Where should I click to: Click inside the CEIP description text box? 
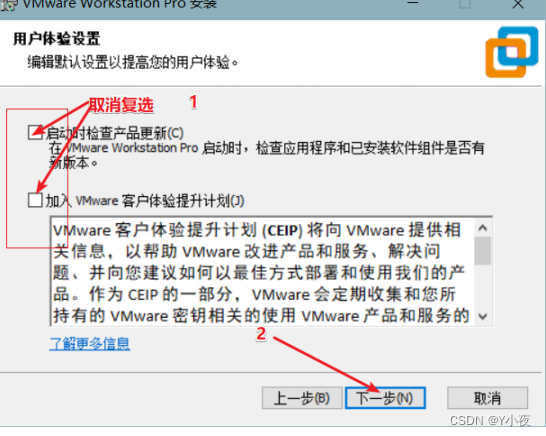[x=262, y=271]
